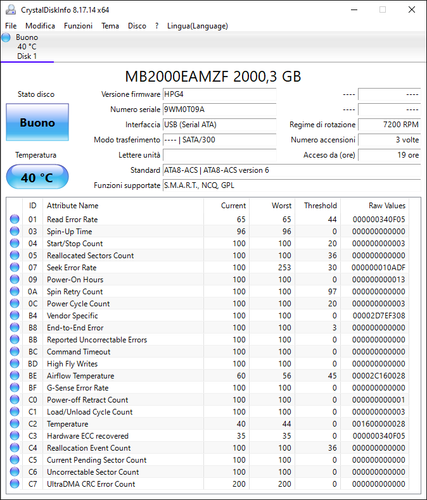Click the Buono health status button
The height and width of the screenshot is (500, 427).
pos(37,122)
